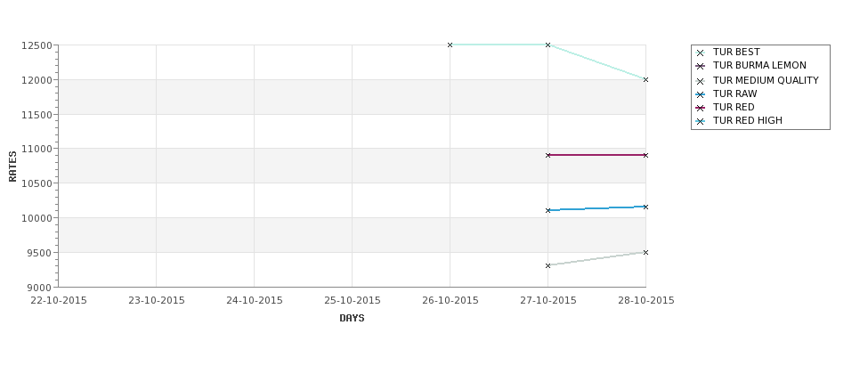
Task: Click the RATES axis title
Action: click(x=12, y=167)
